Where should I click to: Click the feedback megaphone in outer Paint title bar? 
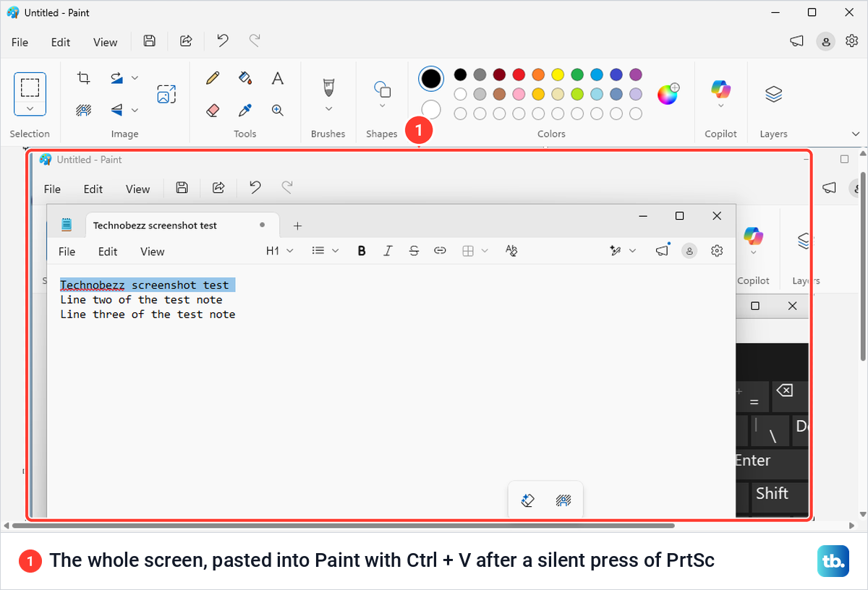point(796,41)
